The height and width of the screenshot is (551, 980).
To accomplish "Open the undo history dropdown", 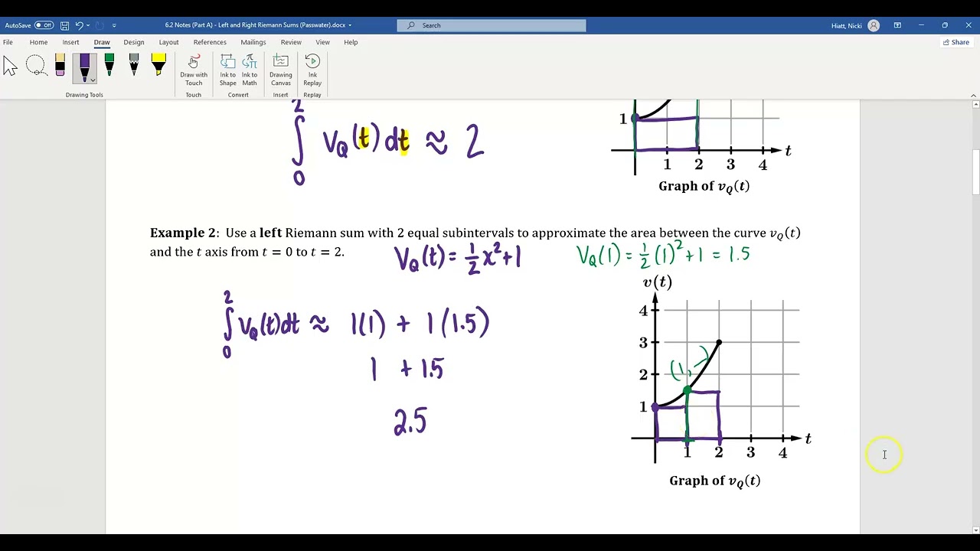I will [x=88, y=25].
